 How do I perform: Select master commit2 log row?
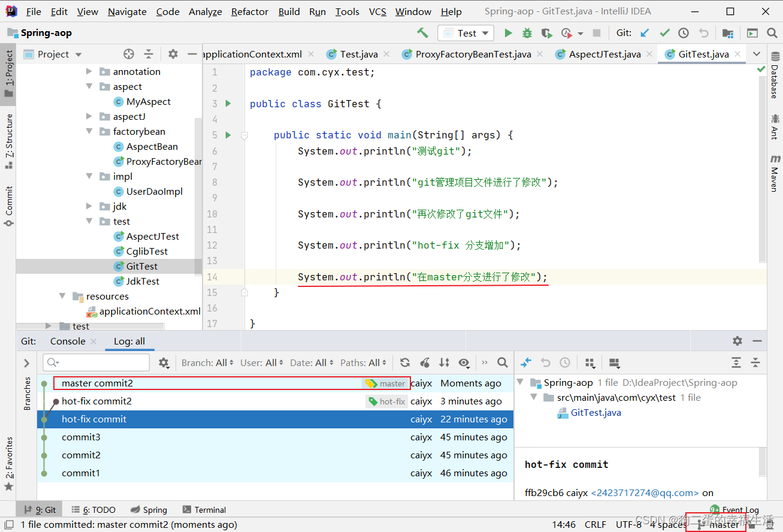click(275, 383)
